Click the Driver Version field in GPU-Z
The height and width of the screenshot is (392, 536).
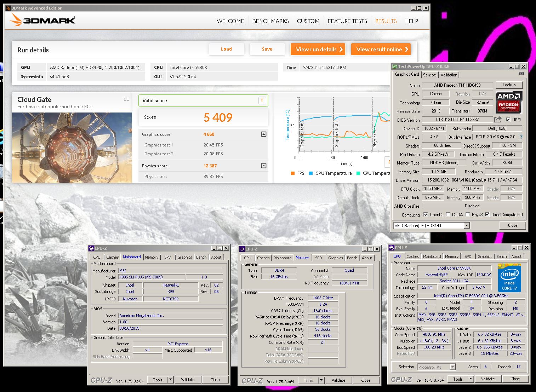[x=472, y=180]
